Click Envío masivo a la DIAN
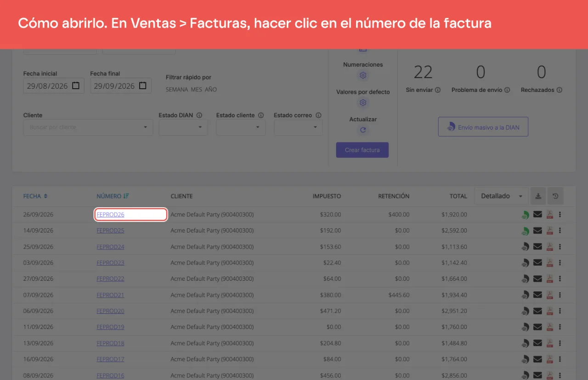Viewport: 588px width, 380px height. click(483, 127)
